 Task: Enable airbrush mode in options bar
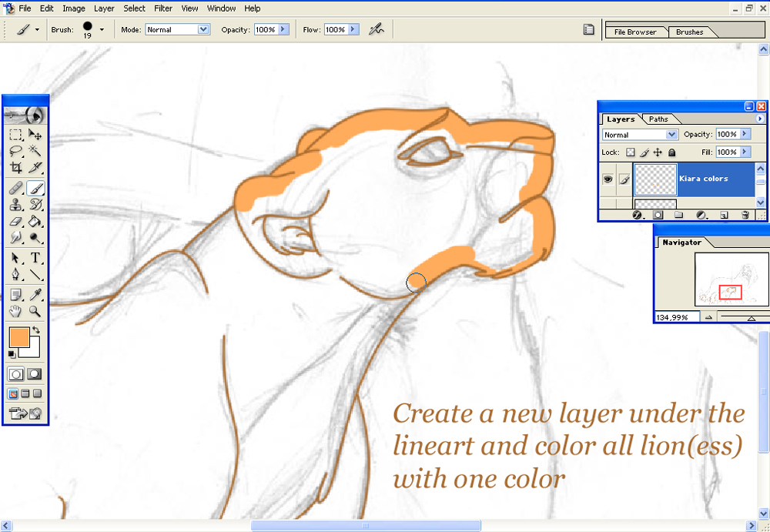377,29
